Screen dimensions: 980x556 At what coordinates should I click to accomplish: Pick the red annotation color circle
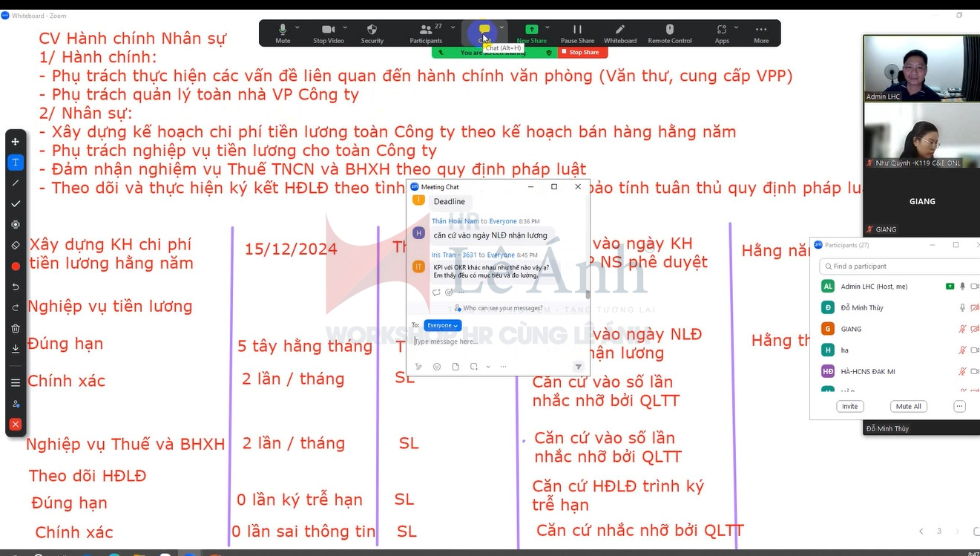pyautogui.click(x=16, y=266)
